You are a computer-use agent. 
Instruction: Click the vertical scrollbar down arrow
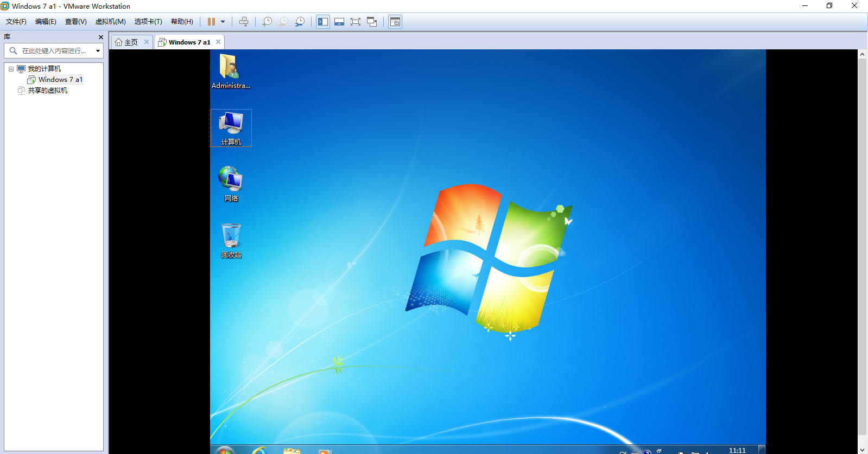[x=862, y=450]
